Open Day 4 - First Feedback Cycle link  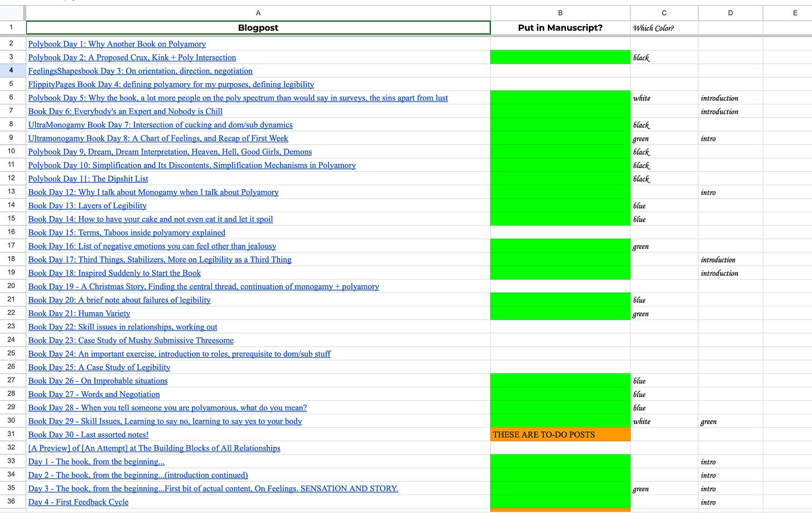tap(78, 502)
